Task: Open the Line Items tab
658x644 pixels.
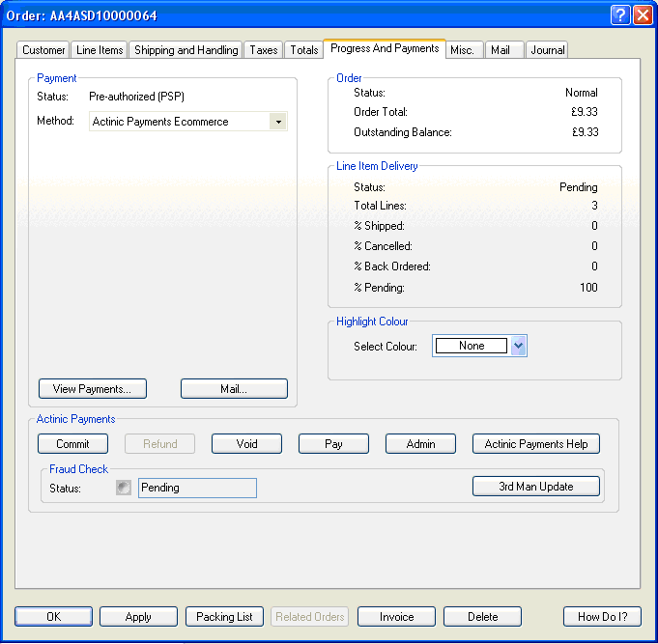Action: [100, 50]
